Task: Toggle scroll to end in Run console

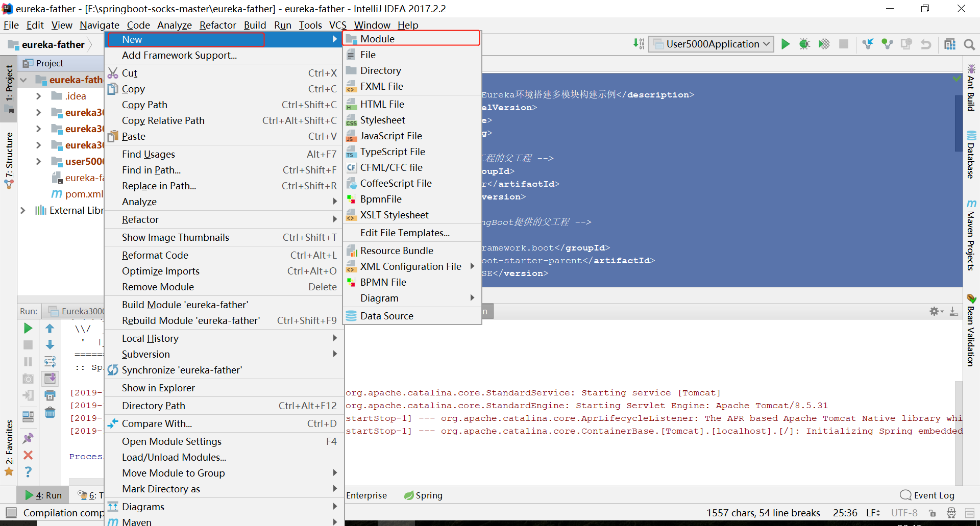Action: (50, 379)
